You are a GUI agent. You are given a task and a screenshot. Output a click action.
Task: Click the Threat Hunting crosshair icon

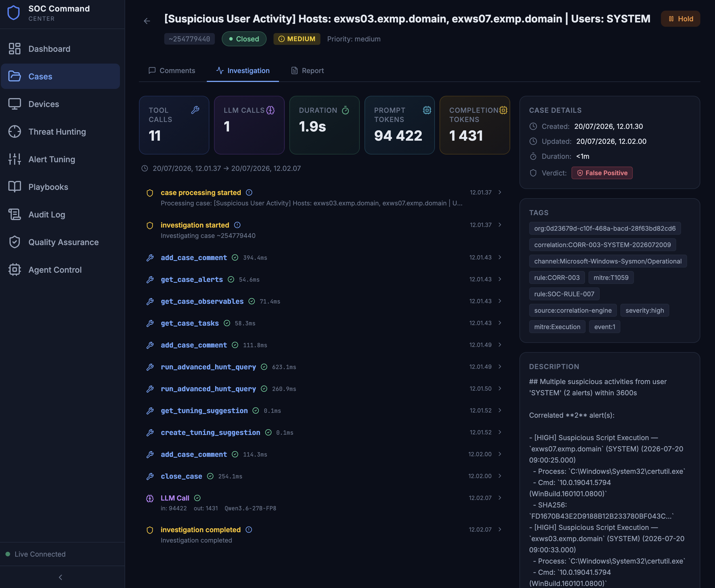point(15,132)
